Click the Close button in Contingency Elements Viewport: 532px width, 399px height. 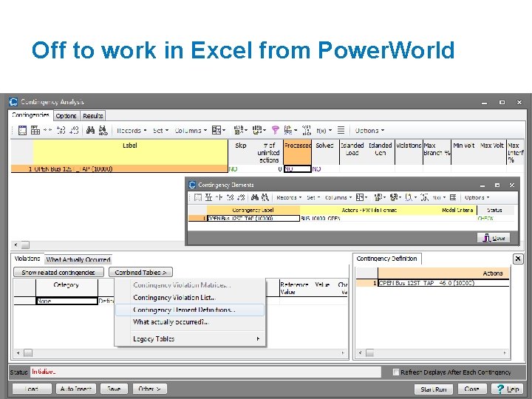pos(494,238)
